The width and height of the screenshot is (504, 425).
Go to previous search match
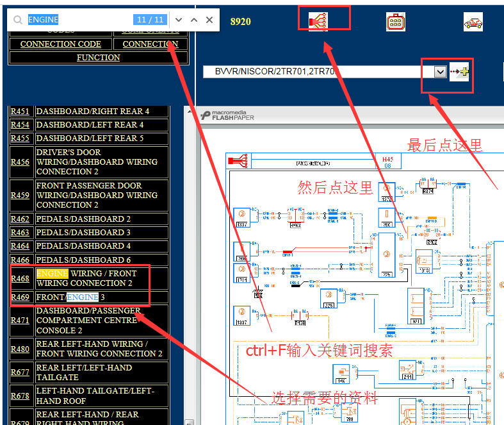(194, 20)
